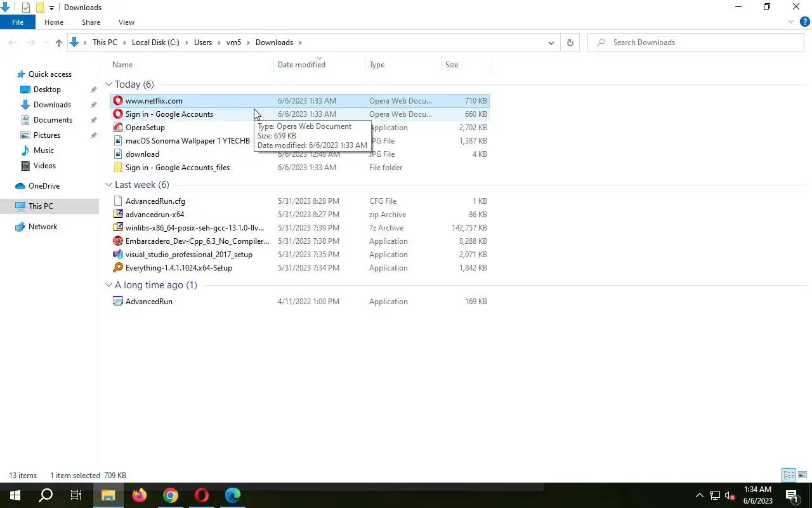Open Music in the navigation pane
812x508 pixels.
(43, 150)
